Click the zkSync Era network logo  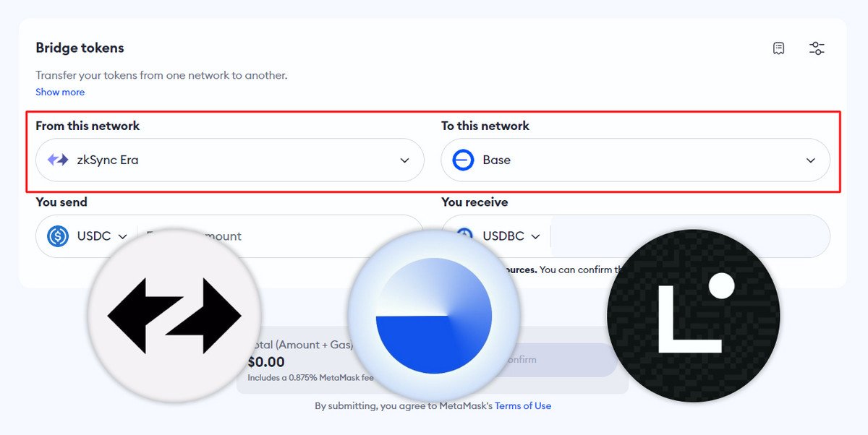58,160
